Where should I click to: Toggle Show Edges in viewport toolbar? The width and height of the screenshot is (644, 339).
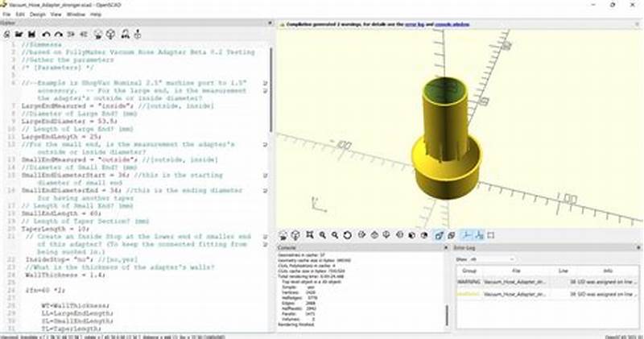pyautogui.click(x=491, y=235)
